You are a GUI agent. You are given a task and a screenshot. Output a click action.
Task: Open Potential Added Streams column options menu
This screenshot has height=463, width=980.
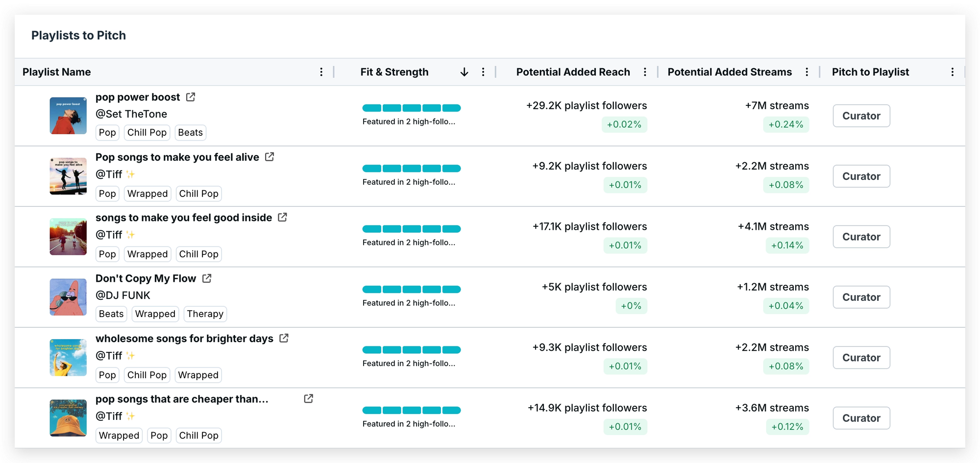(x=807, y=72)
